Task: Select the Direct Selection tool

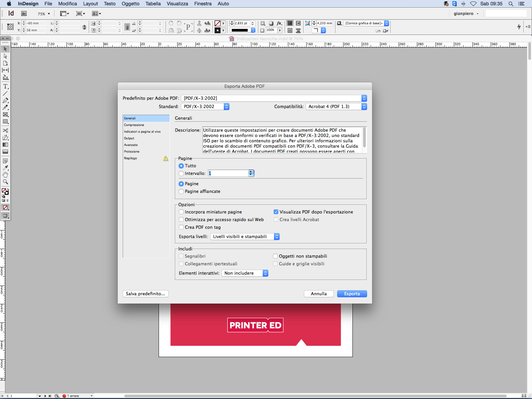Action: click(x=5, y=56)
